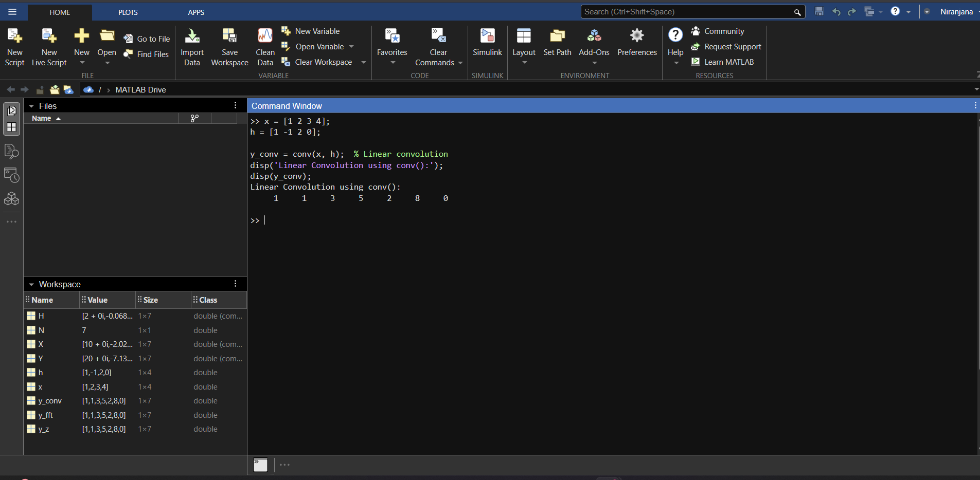This screenshot has height=480, width=980.
Task: Open the Help menu
Action: [675, 47]
